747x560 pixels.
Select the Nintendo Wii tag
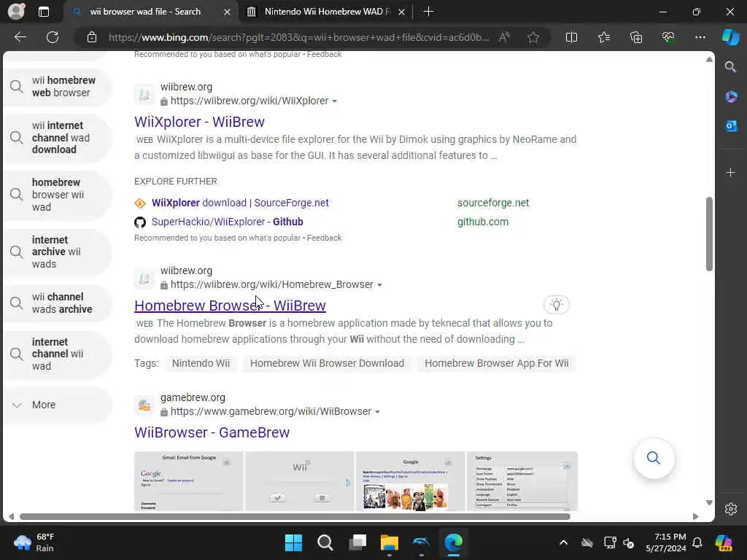201,363
